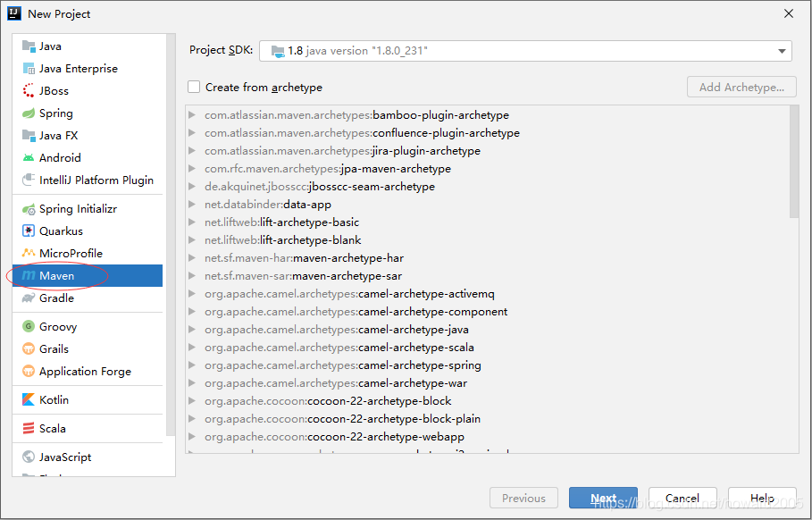Choose the Java Enterprise icon
The image size is (812, 520).
pyautogui.click(x=29, y=69)
